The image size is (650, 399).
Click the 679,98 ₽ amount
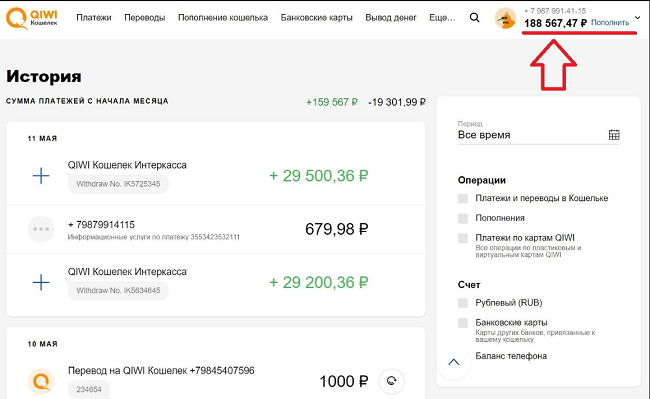(337, 229)
